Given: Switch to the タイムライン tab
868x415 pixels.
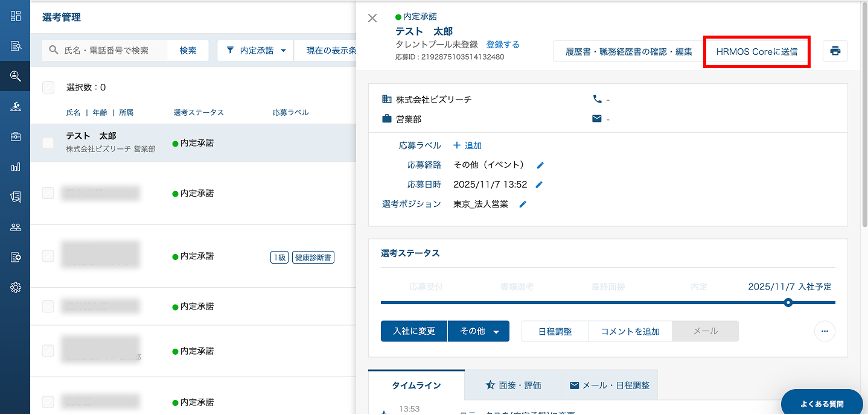Looking at the screenshot, I should (416, 385).
